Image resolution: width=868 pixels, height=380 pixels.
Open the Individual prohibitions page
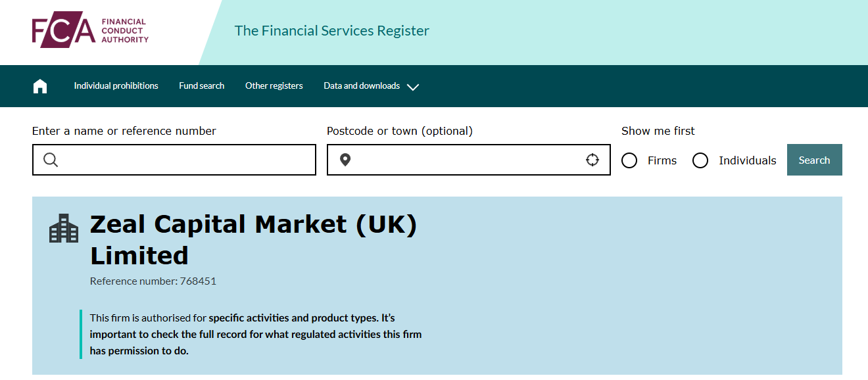pos(116,86)
